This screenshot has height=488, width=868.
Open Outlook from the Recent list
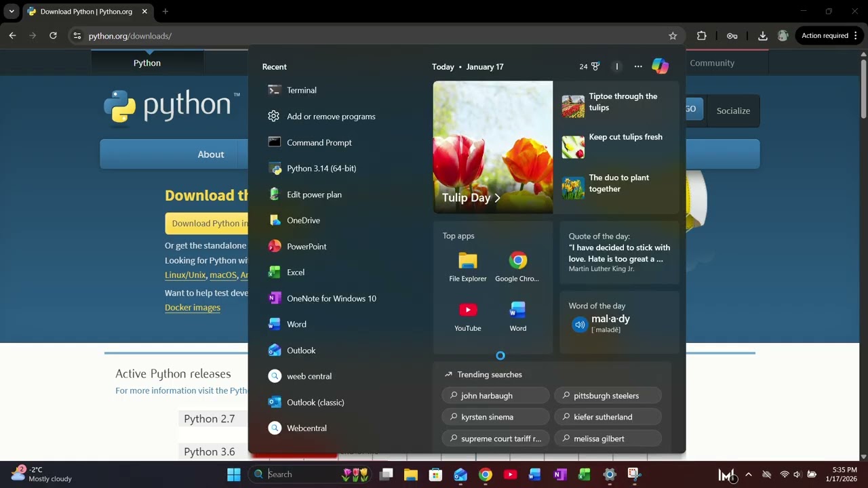(x=301, y=350)
